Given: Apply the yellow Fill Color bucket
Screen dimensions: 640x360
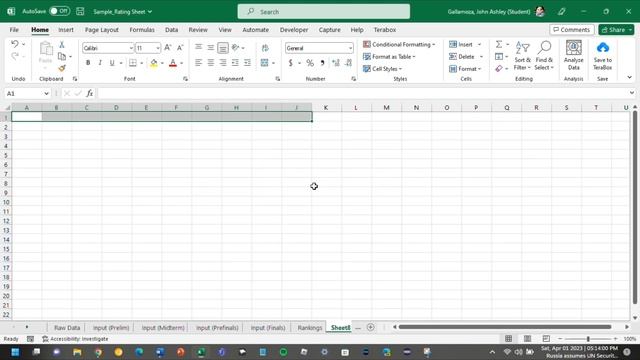Looking at the screenshot, I should [x=153, y=63].
